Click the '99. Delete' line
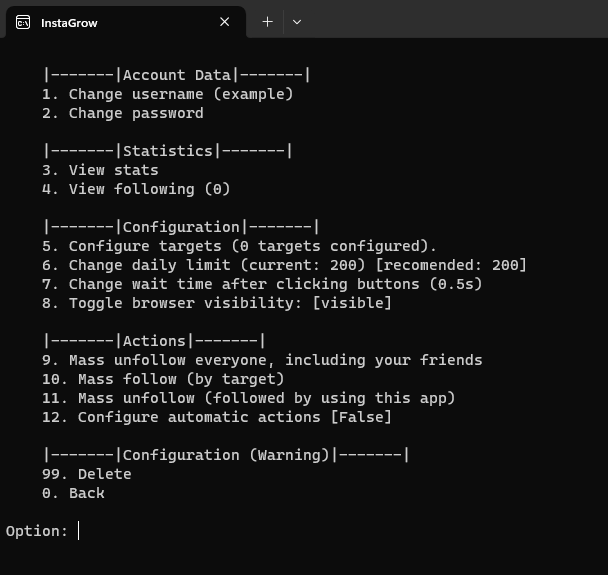 pos(86,474)
